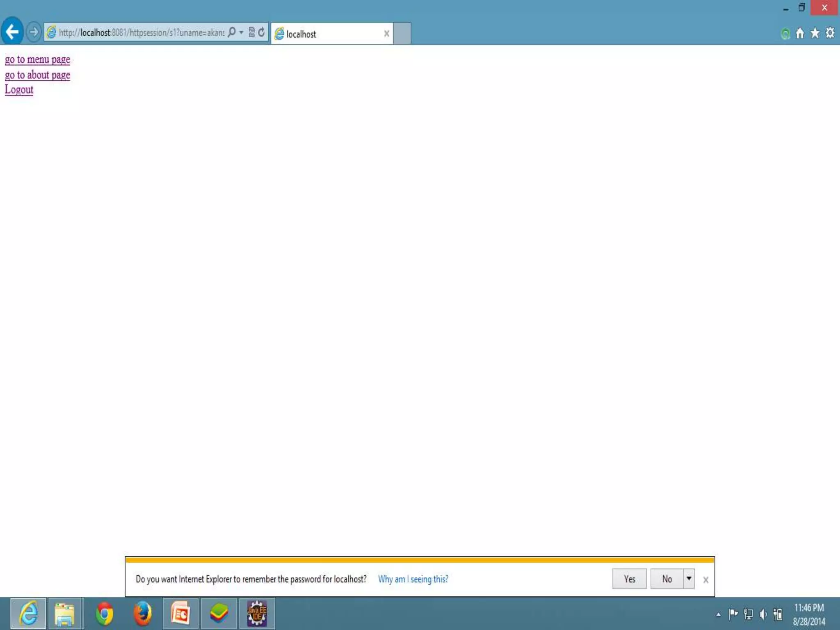Click the address bar search magnifier icon

tap(232, 32)
